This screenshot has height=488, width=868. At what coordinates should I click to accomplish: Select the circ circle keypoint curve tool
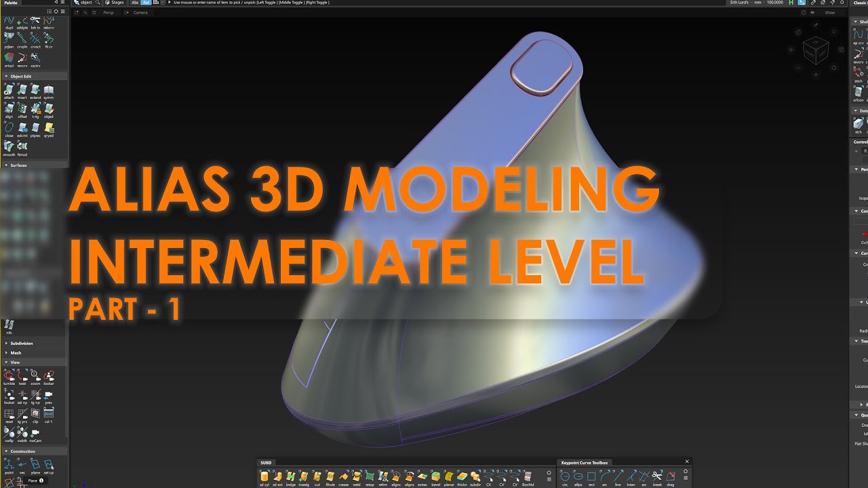[x=564, y=479]
